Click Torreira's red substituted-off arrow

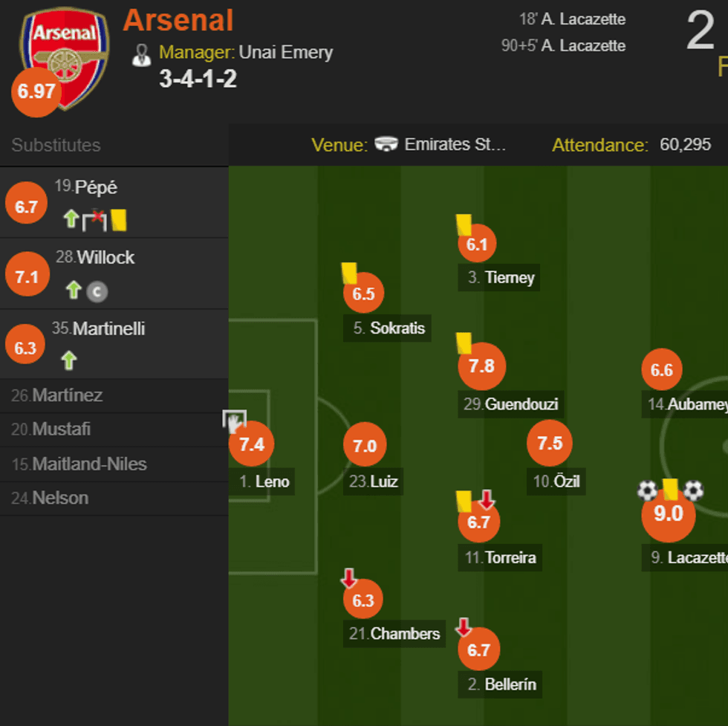pos(487,499)
